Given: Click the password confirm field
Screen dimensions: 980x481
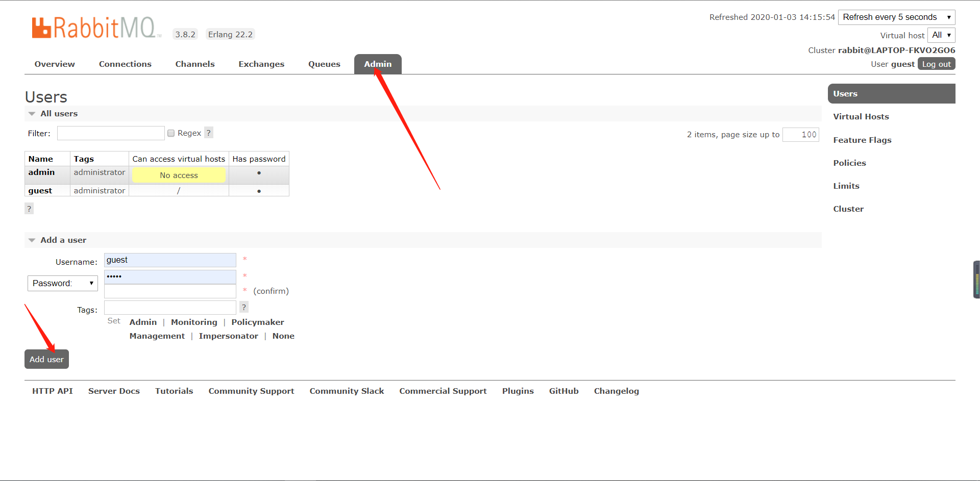Looking at the screenshot, I should pyautogui.click(x=170, y=291).
